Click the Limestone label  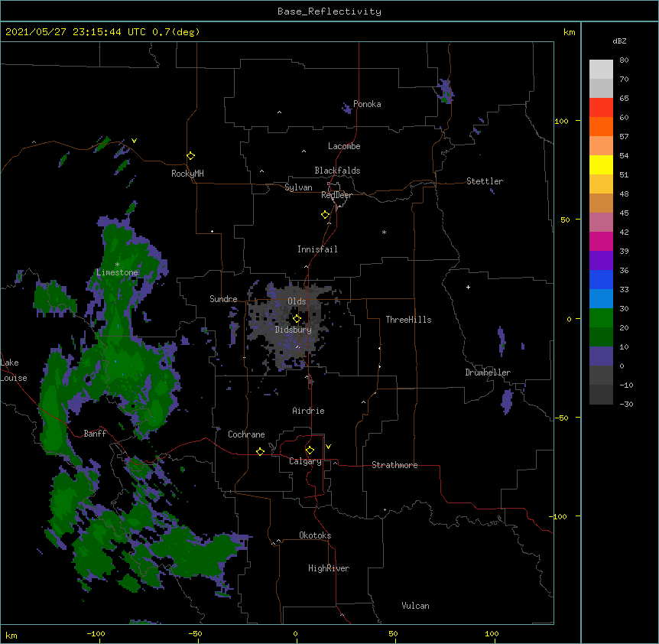click(117, 272)
